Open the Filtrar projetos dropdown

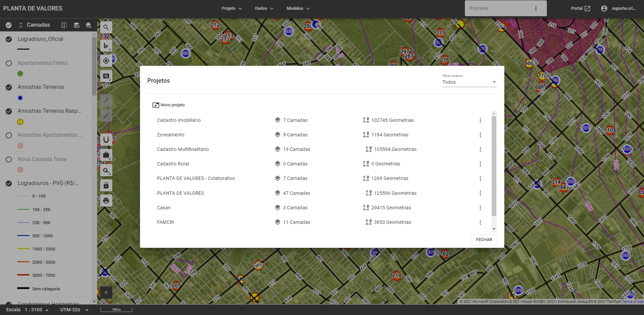[x=469, y=82]
